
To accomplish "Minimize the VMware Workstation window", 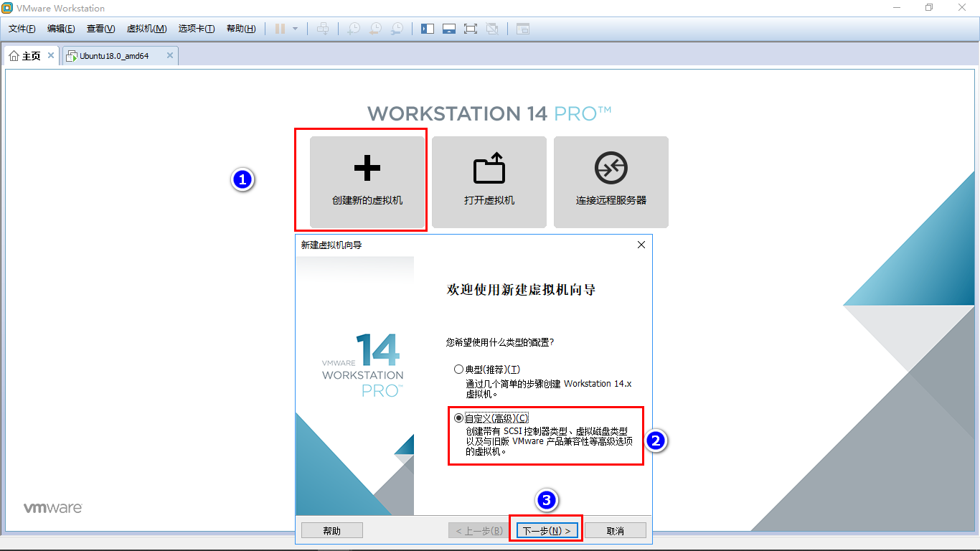I will pyautogui.click(x=897, y=7).
